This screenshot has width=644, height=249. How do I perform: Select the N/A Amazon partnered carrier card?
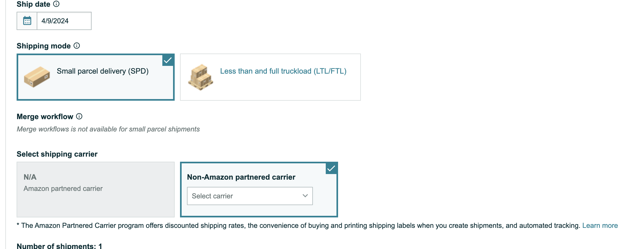pyautogui.click(x=96, y=190)
